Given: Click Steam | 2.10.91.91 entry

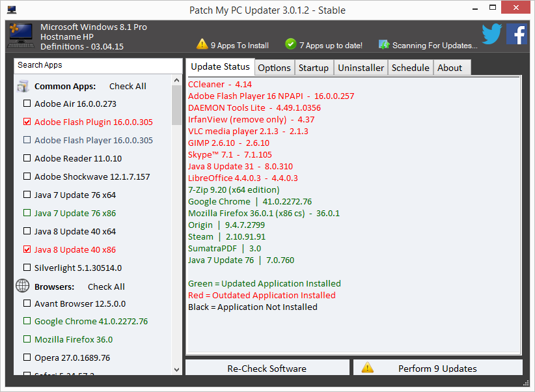Looking at the screenshot, I should click(226, 236).
